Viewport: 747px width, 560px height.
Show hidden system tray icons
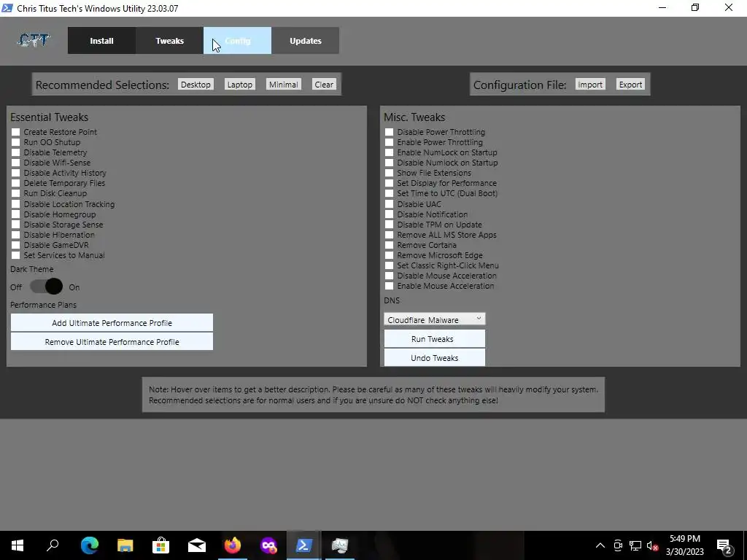600,545
